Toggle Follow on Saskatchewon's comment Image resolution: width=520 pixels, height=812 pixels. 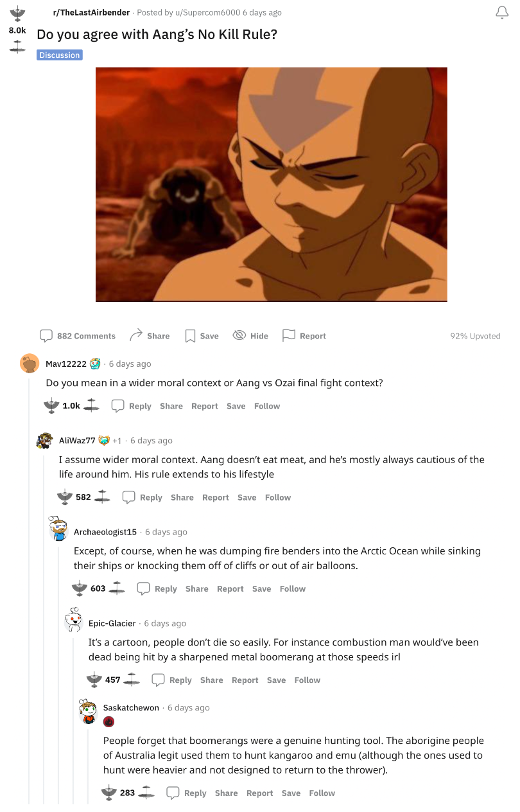click(322, 793)
